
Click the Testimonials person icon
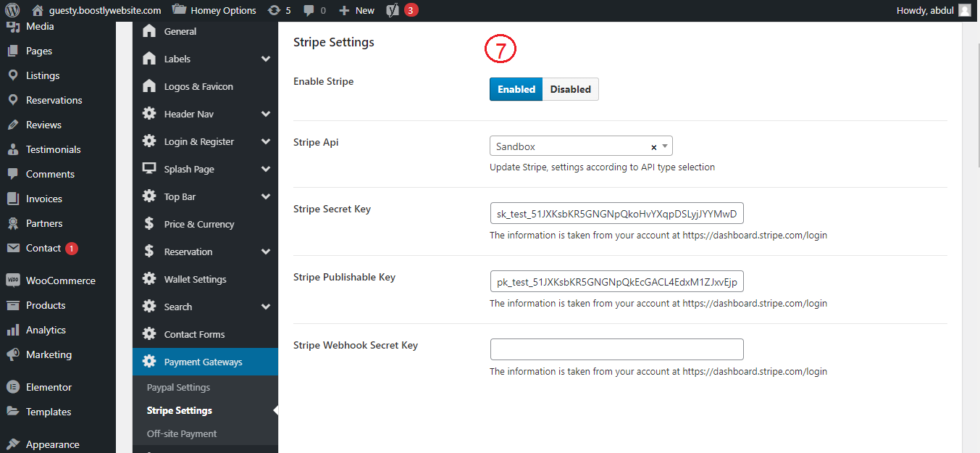[12, 149]
